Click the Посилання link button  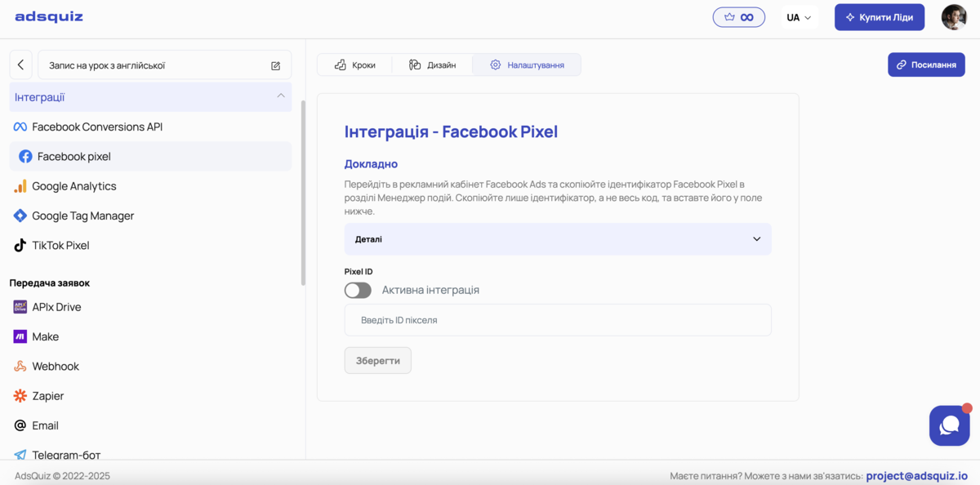click(x=926, y=65)
